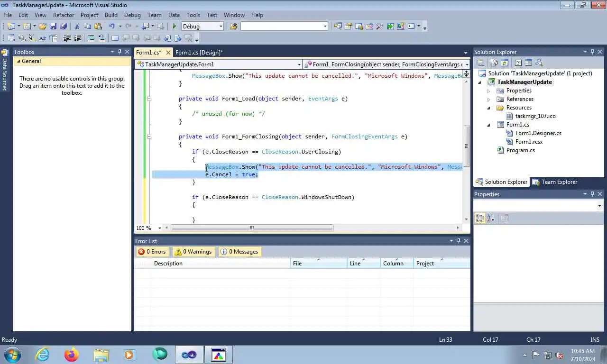The width and height of the screenshot is (607, 364).
Task: Toggle the 0 Warnings filter
Action: coord(193,252)
